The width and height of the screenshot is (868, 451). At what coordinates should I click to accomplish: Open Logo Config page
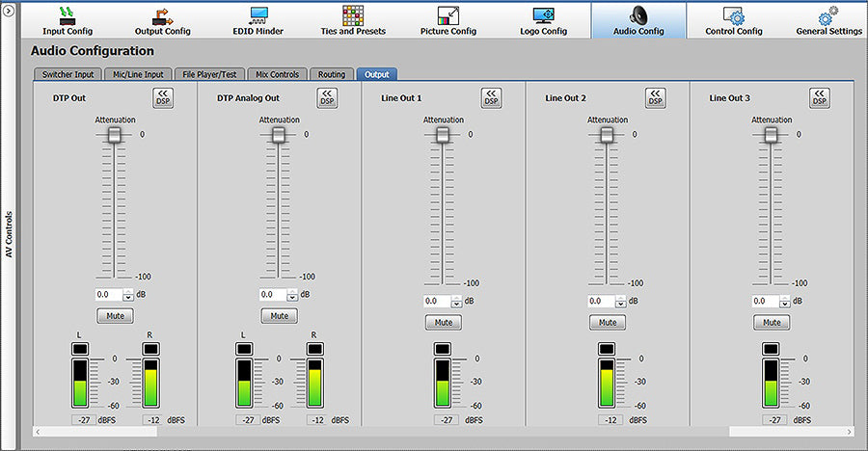click(x=544, y=20)
